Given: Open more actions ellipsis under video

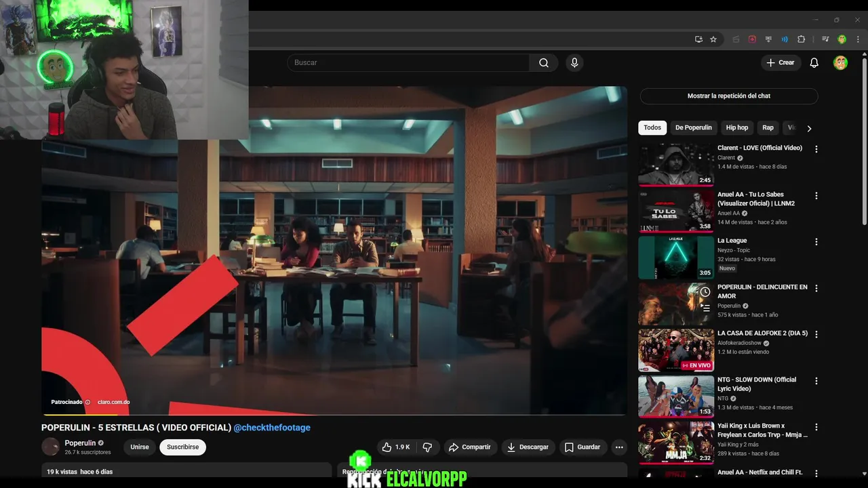Looking at the screenshot, I should coord(618,447).
